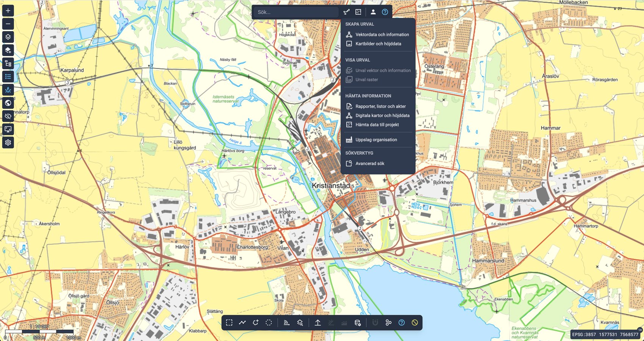Click the globe icon in the sidebar
Screen dimensions: 644x341
[8, 103]
